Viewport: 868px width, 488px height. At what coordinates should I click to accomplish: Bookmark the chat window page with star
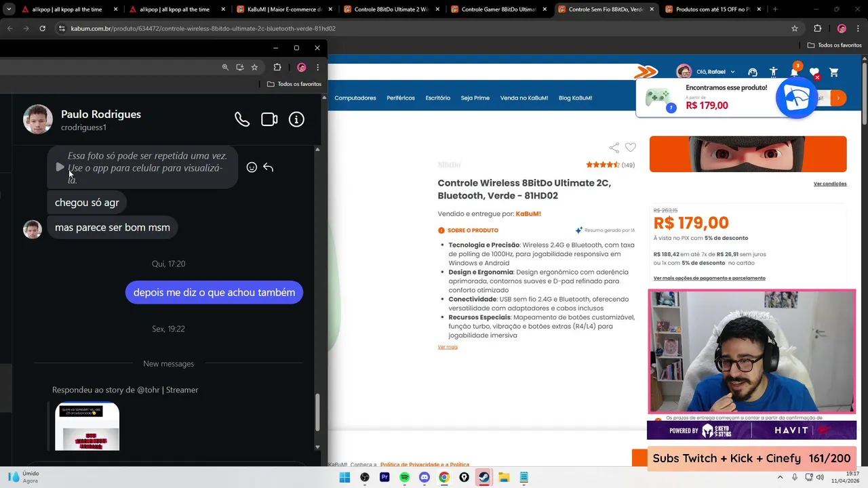point(254,67)
